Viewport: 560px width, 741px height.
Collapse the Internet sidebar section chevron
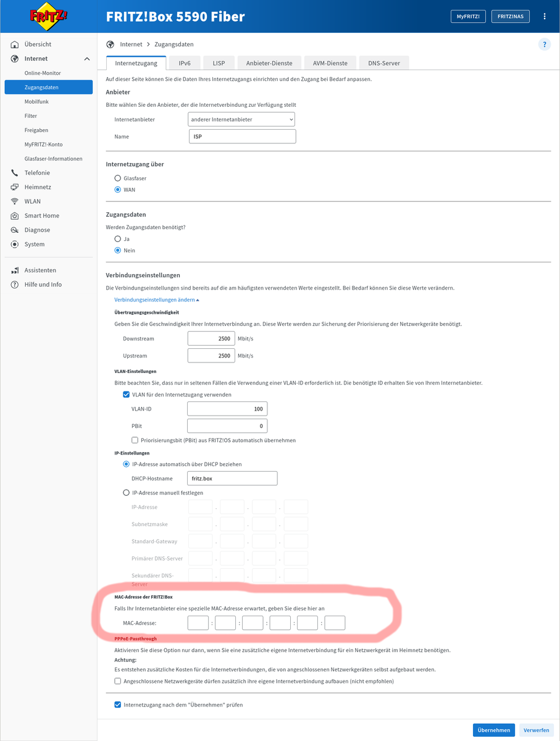coord(86,59)
